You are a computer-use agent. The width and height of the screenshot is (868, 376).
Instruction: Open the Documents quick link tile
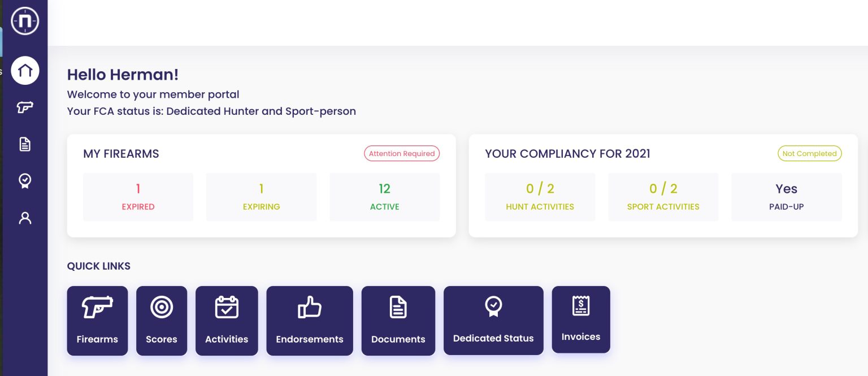point(398,321)
